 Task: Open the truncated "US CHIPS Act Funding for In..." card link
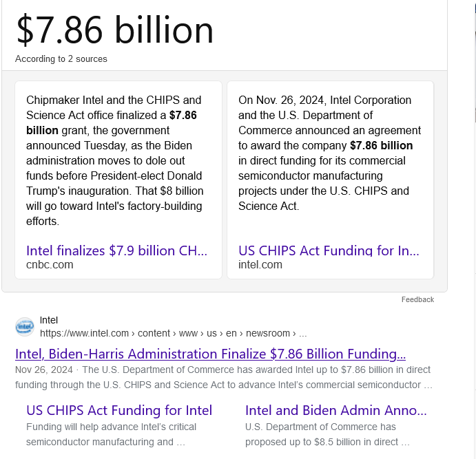329,250
